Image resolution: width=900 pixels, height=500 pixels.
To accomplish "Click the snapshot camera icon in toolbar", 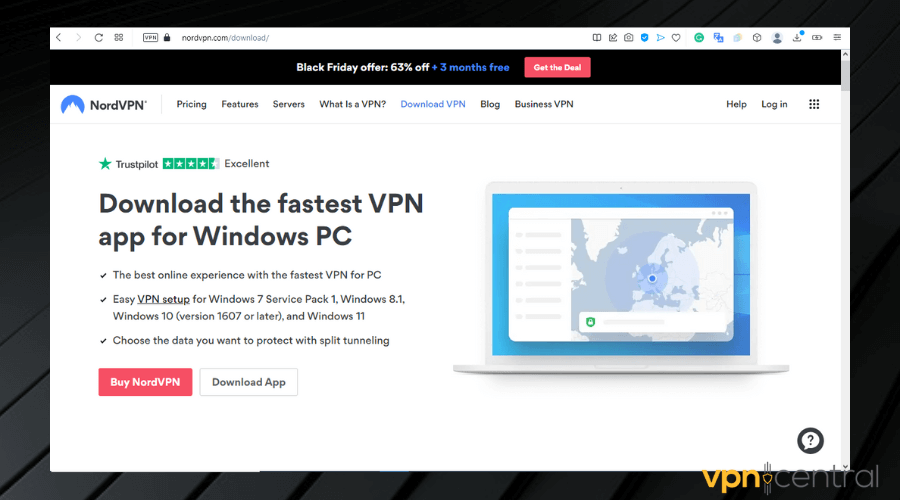I will pos(628,38).
